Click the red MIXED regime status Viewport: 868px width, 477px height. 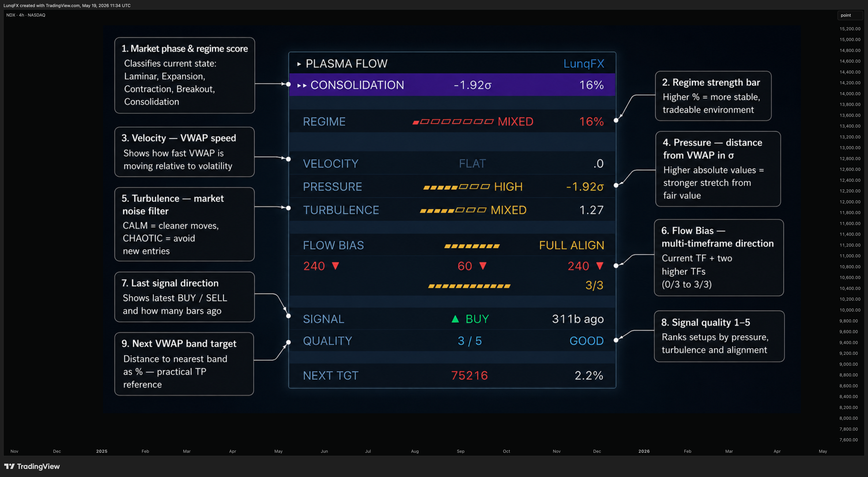point(516,122)
